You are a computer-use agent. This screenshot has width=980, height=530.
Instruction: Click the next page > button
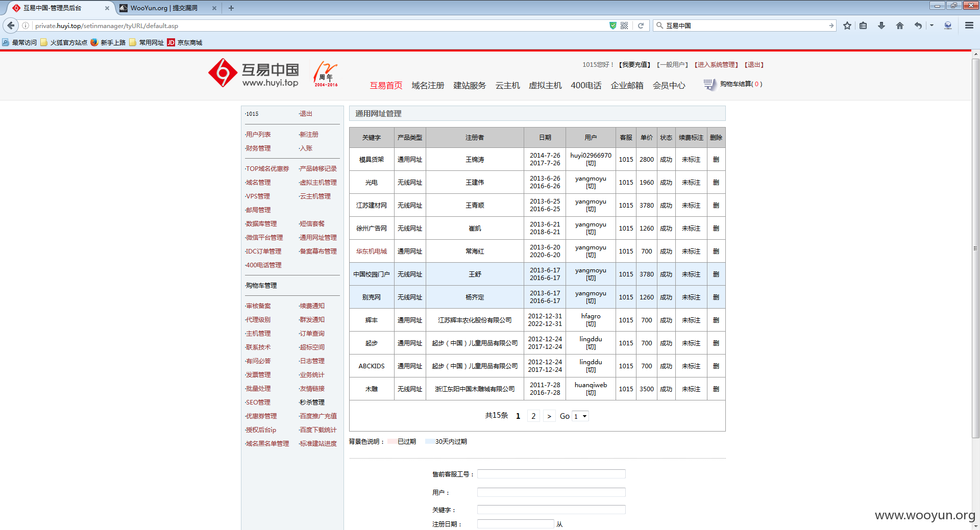[549, 416]
